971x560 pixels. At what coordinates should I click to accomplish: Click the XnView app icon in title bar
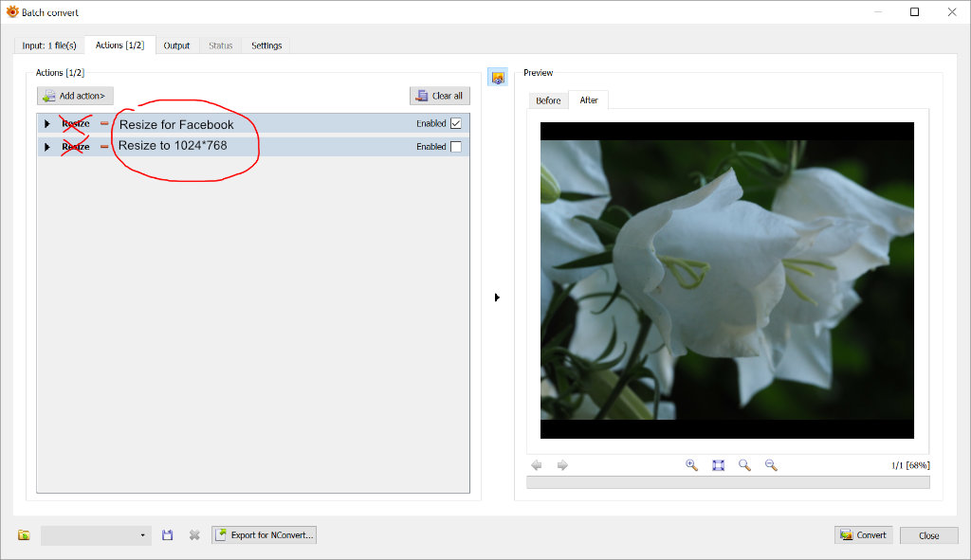tap(11, 11)
